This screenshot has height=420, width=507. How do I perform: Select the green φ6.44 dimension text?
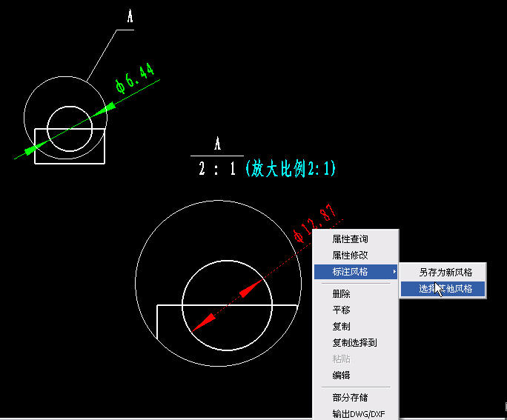pyautogui.click(x=134, y=78)
